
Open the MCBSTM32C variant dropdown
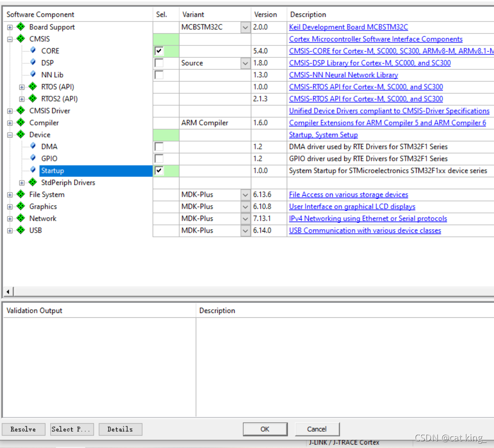point(246,27)
